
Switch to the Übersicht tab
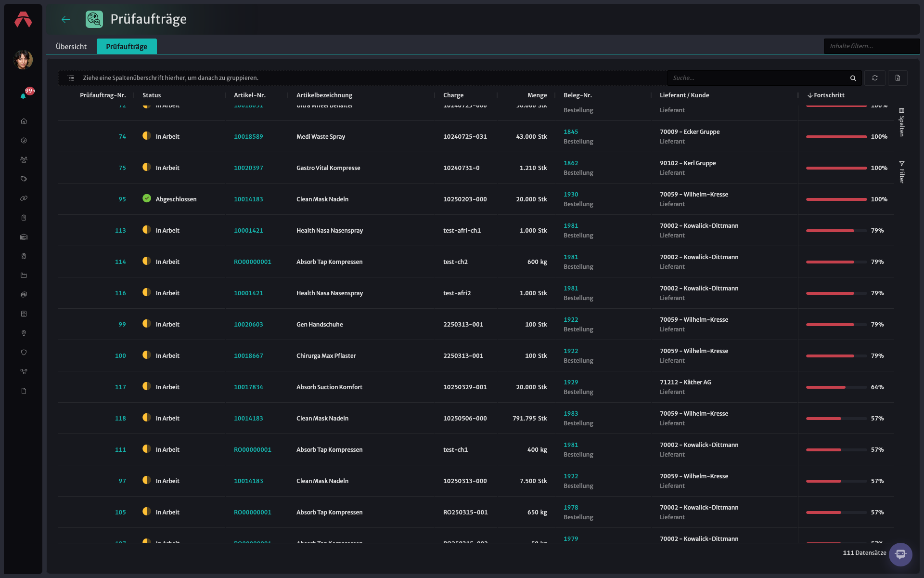click(x=71, y=47)
